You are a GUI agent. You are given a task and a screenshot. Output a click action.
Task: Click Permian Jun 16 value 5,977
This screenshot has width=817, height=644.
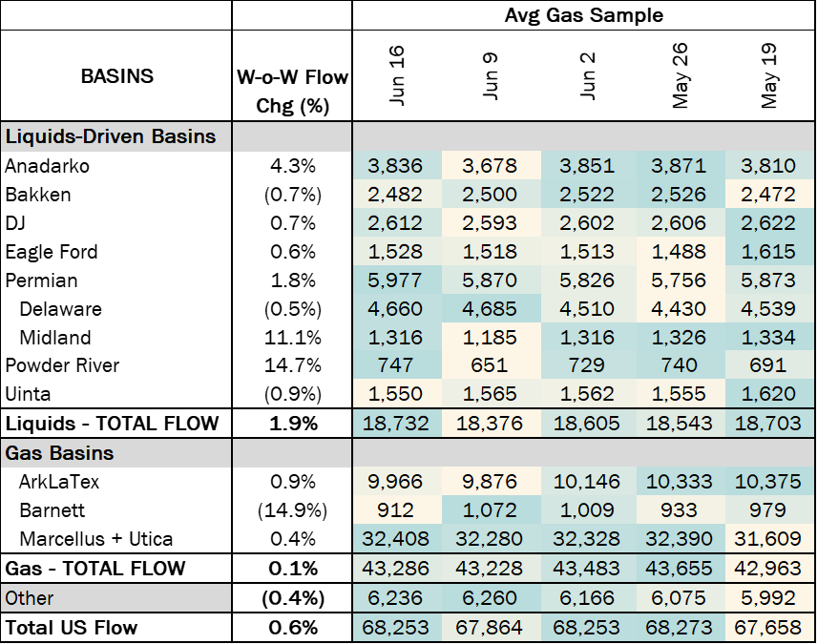[x=395, y=280]
